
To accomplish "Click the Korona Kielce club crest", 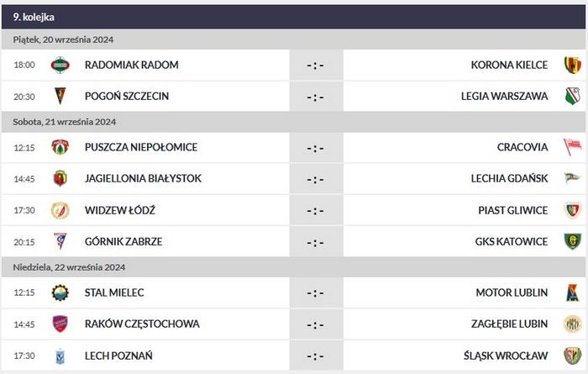I will (572, 65).
